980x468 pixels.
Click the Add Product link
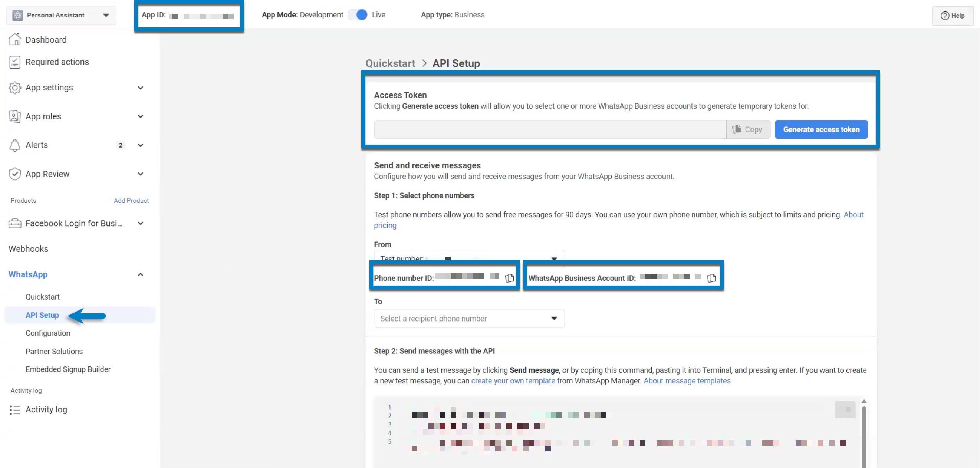pyautogui.click(x=131, y=201)
